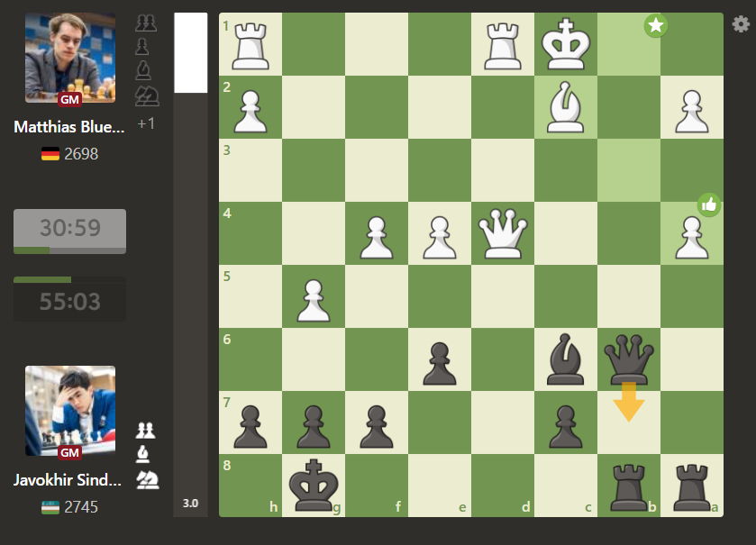Viewport: 756px width, 545px height.
Task: Select the white bishop on c2
Action: 566,107
